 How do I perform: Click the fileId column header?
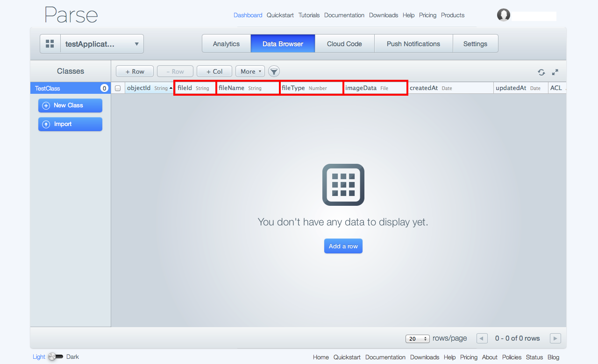point(195,88)
